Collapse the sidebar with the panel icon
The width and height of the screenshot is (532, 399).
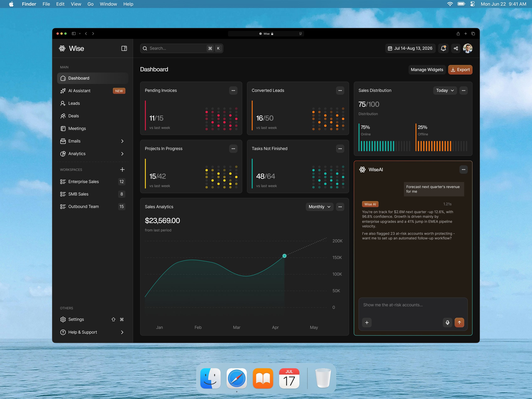click(x=124, y=48)
